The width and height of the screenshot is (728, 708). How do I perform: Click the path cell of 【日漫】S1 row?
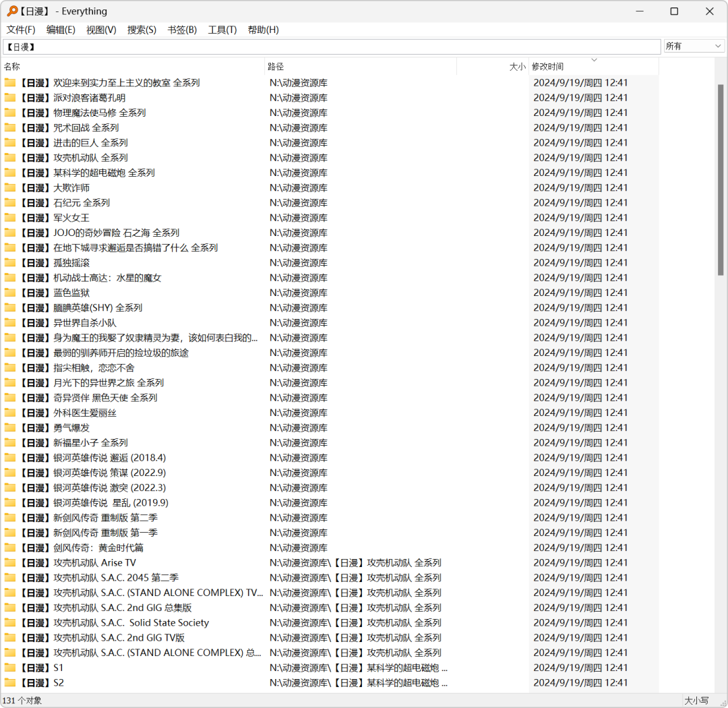[359, 668]
